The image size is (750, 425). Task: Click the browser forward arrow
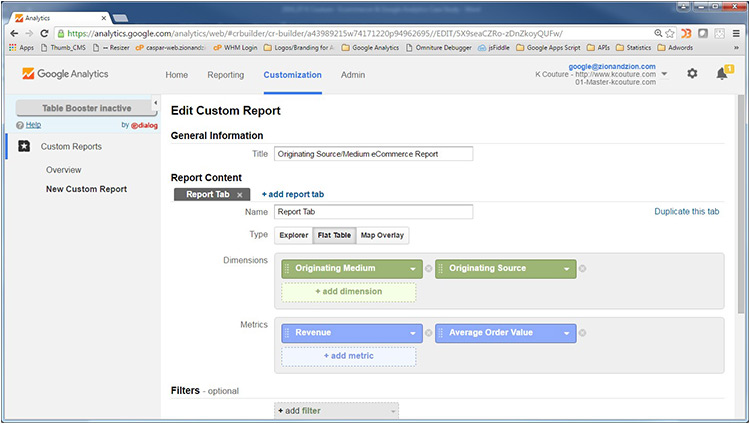click(x=29, y=33)
